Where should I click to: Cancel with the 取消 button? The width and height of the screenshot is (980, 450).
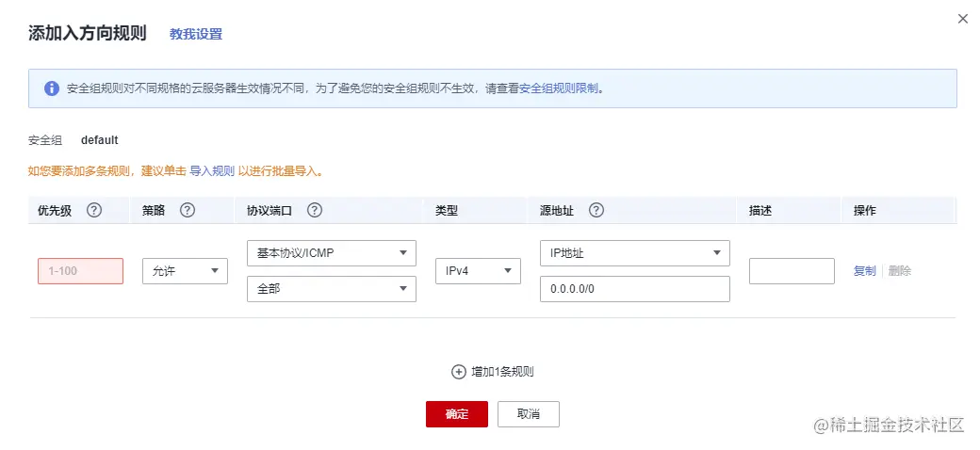[528, 414]
